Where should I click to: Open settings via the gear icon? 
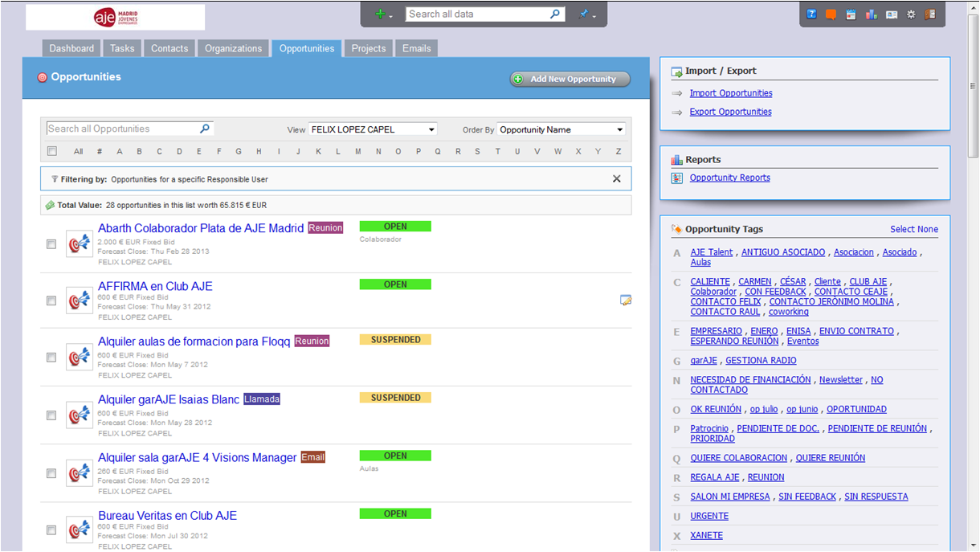(x=911, y=14)
